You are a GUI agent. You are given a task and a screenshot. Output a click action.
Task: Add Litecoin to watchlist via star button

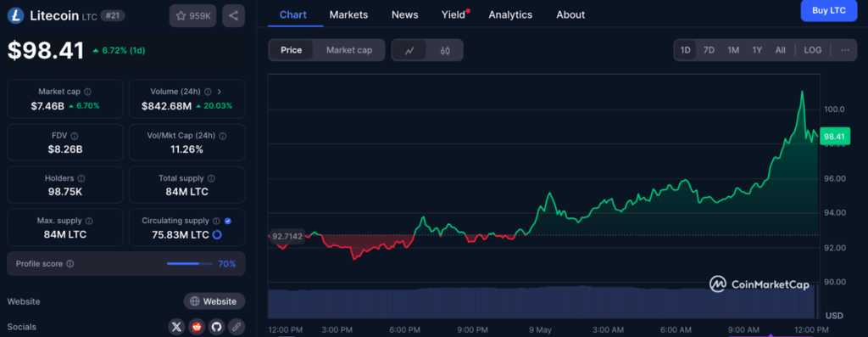[x=192, y=15]
